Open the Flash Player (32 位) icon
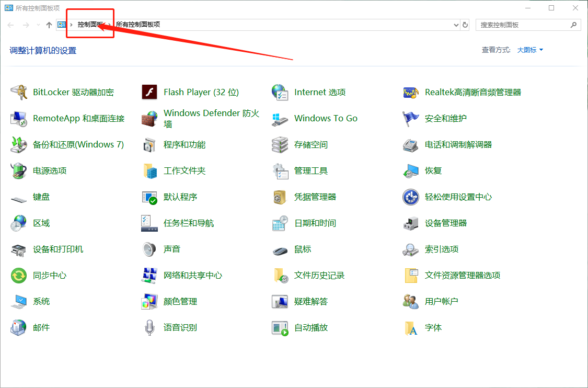Image resolution: width=588 pixels, height=388 pixels. [149, 93]
